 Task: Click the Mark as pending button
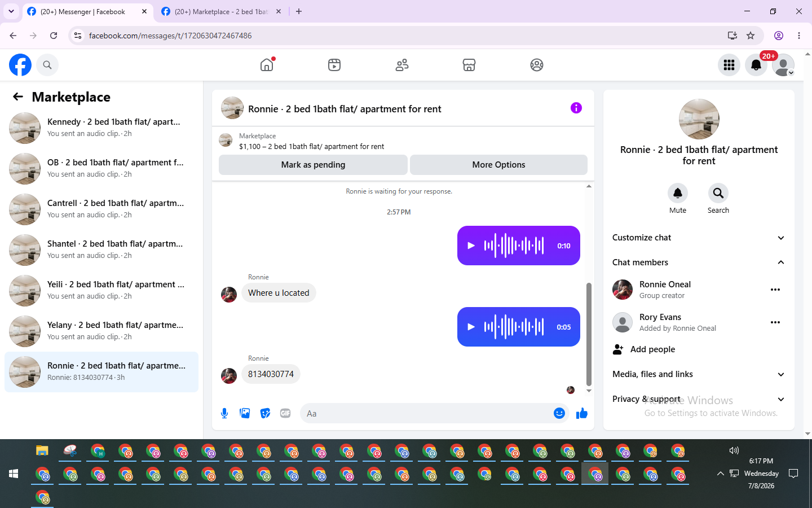click(313, 165)
